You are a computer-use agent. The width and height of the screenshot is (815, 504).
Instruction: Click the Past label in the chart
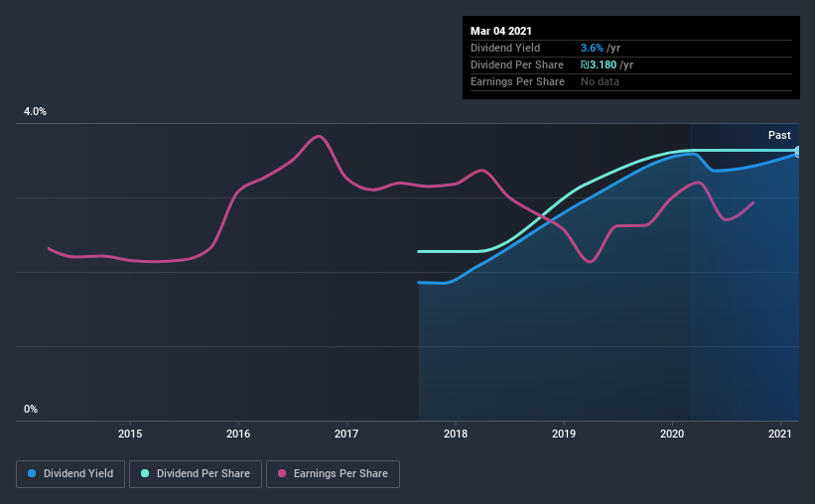(x=779, y=135)
